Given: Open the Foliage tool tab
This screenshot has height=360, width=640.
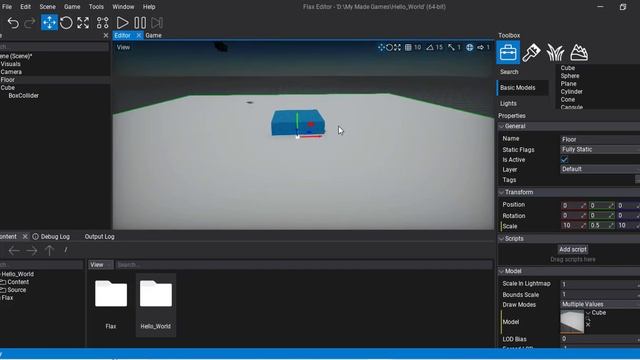Looking at the screenshot, I should click(555, 52).
